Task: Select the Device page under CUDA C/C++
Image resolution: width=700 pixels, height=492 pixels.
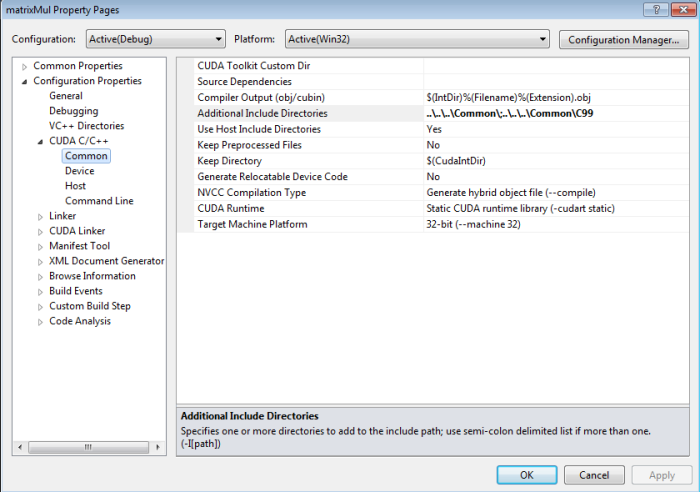Action: 79,171
